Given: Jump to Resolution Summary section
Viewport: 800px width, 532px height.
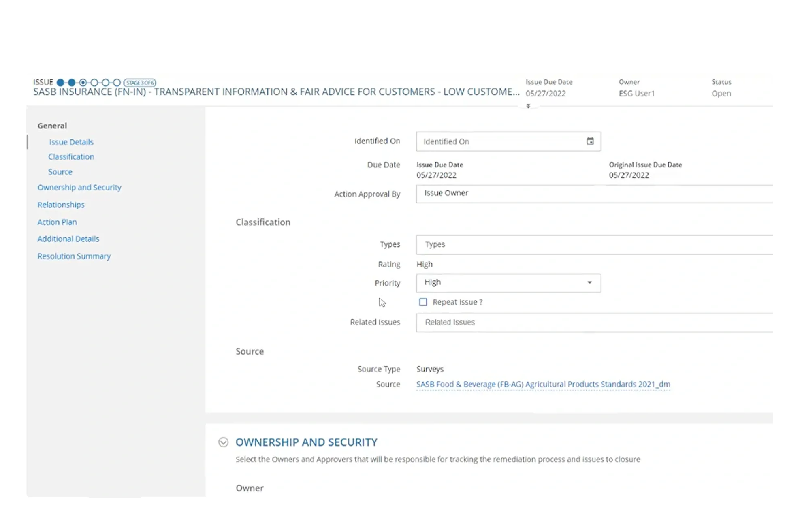Looking at the screenshot, I should pyautogui.click(x=74, y=256).
